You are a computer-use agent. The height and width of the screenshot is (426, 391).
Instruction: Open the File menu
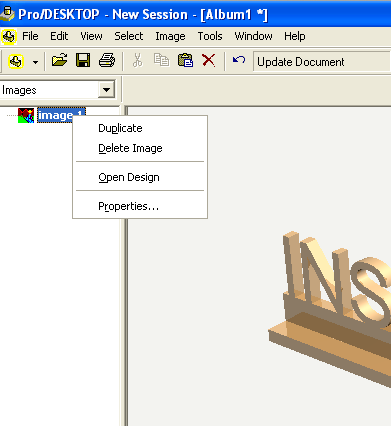point(30,36)
